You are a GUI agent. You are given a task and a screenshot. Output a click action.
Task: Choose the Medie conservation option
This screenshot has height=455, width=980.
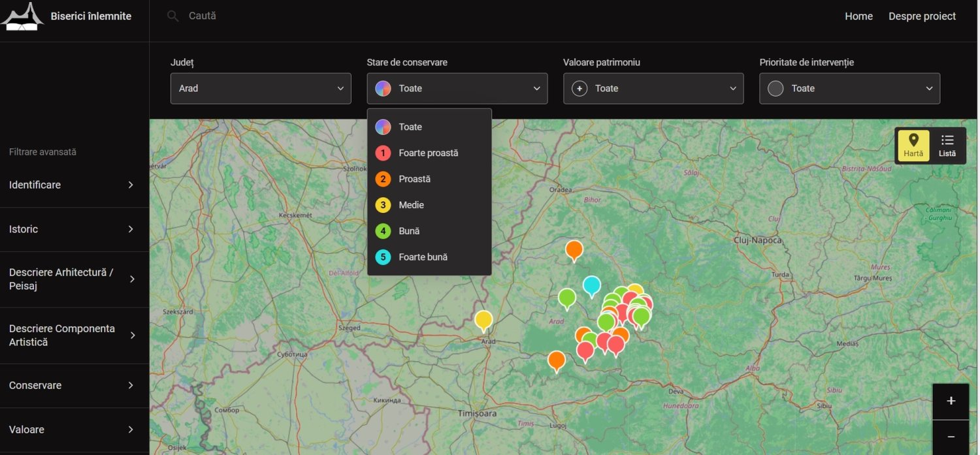coord(411,205)
